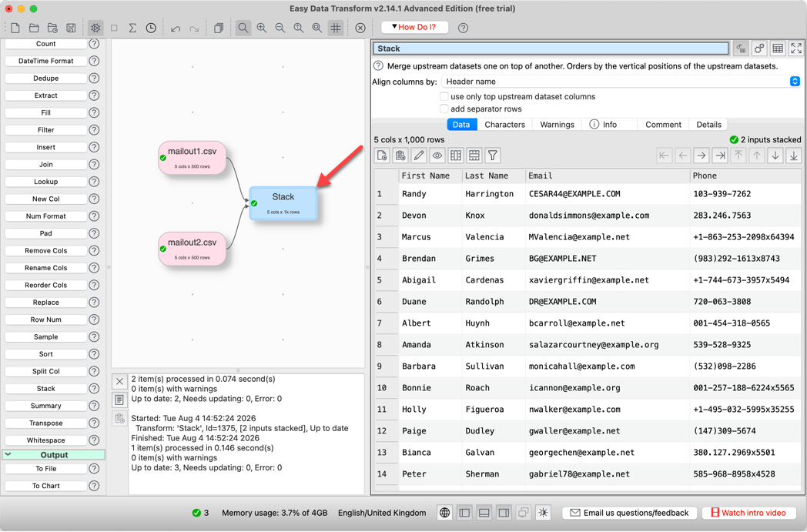Viewport: 807px width, 532px height.
Task: Switch to the Characters tab
Action: [x=504, y=125]
